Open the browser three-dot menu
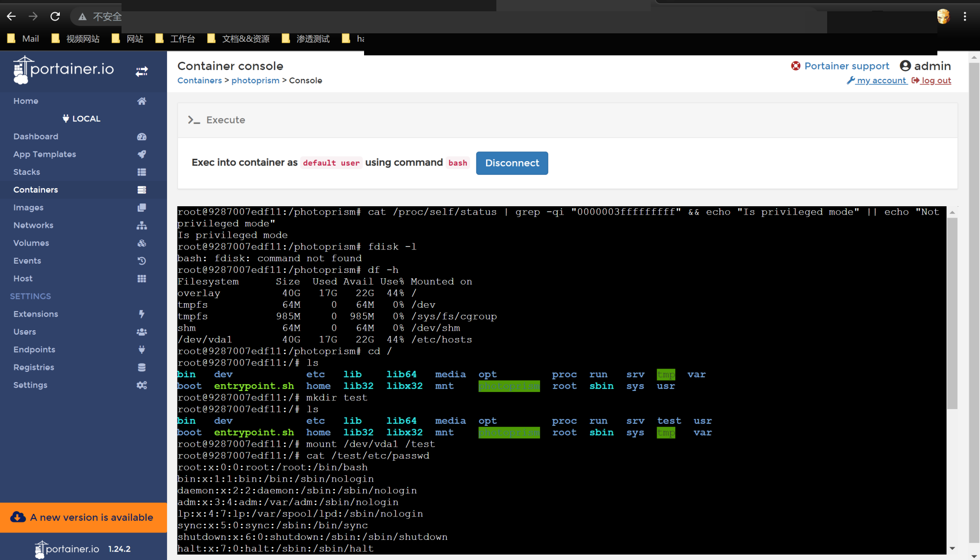The image size is (980, 560). click(x=965, y=17)
